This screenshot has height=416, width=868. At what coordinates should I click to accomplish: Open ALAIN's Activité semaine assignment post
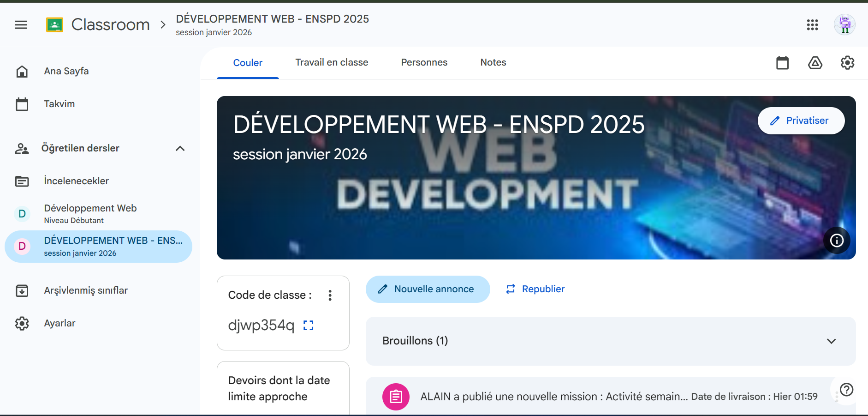(553, 397)
